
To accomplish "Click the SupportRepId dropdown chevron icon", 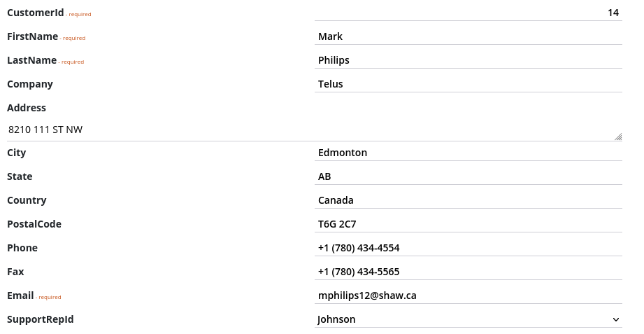I will pos(615,319).
